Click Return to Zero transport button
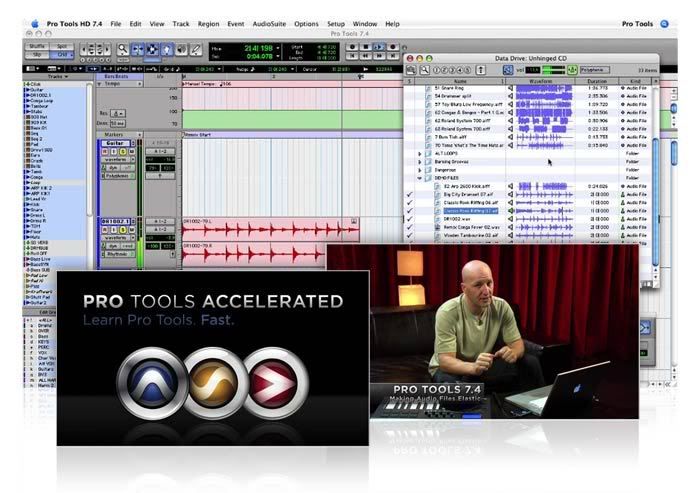The height and width of the screenshot is (493, 700). pyautogui.click(x=352, y=55)
